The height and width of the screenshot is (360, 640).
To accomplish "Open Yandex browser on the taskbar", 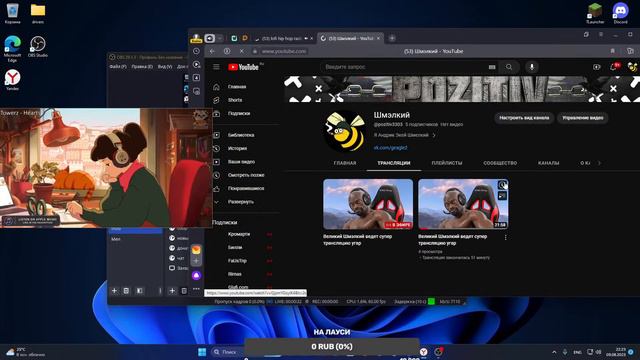I will point(424,352).
